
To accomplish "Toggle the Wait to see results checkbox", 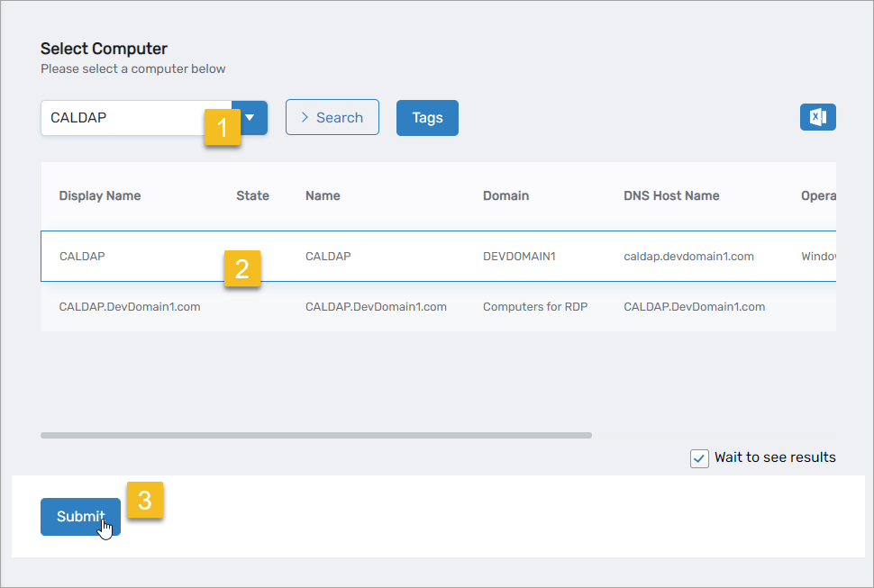I will pos(699,458).
